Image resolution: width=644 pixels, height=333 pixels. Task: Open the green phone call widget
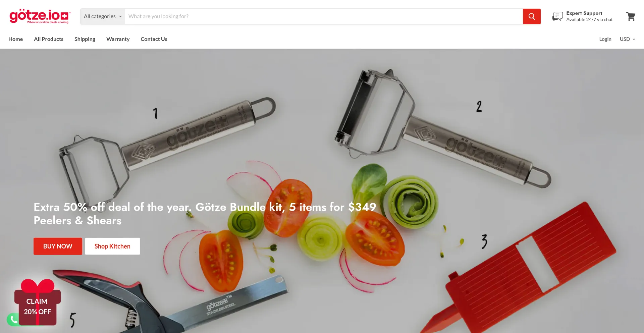coord(13,320)
